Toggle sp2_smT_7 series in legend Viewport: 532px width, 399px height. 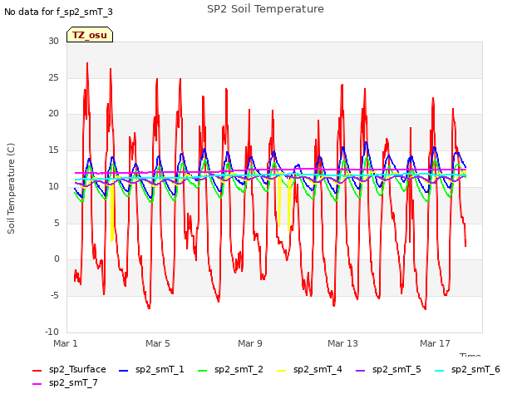point(65,383)
